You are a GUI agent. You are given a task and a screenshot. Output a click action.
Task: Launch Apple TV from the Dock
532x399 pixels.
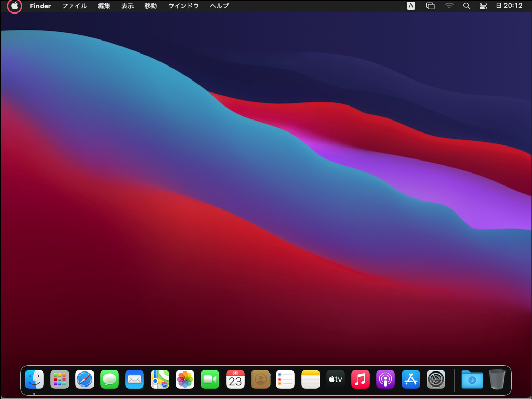pyautogui.click(x=336, y=379)
